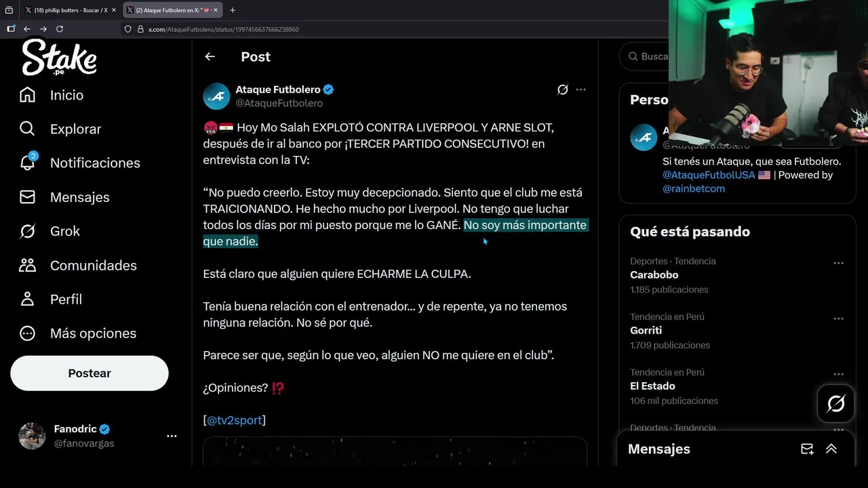
Task: Open the Inicio home icon
Action: tap(27, 95)
